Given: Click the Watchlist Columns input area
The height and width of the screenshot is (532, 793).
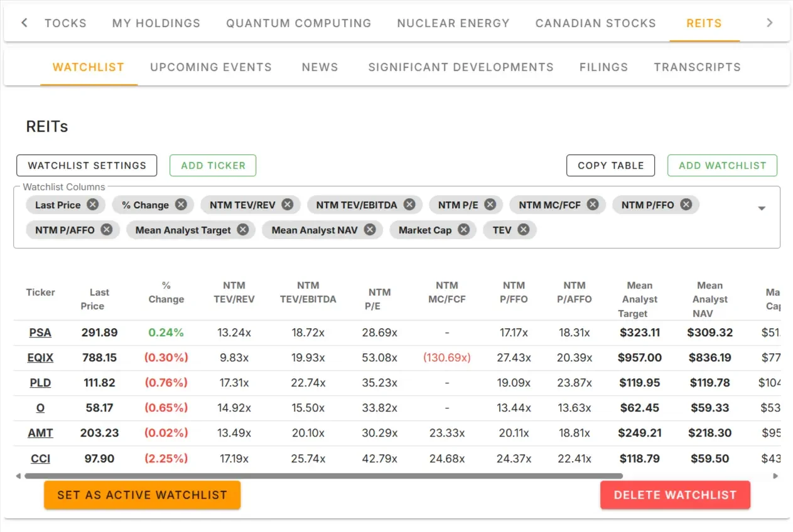Looking at the screenshot, I should pyautogui.click(x=397, y=217).
